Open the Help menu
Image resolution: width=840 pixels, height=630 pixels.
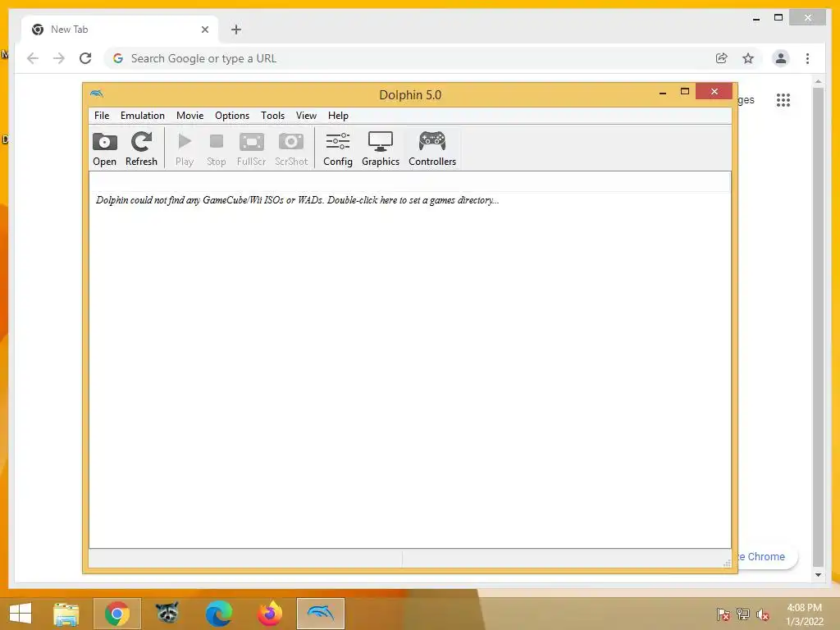[338, 116]
